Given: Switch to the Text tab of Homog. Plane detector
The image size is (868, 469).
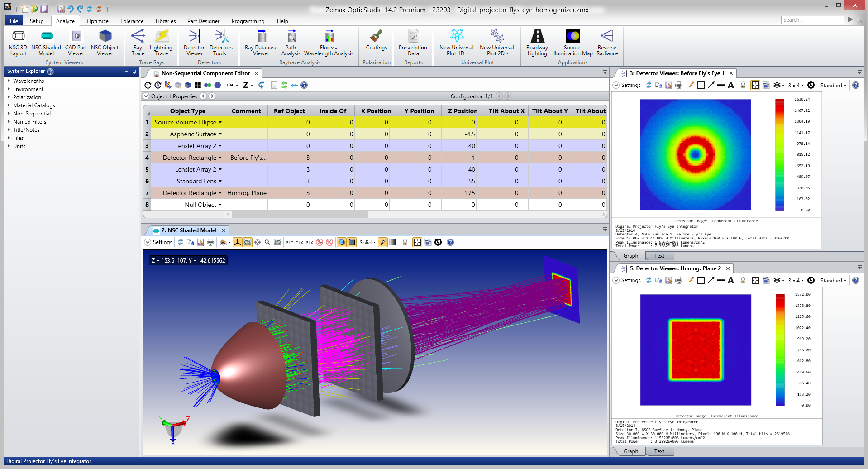Looking at the screenshot, I should (x=659, y=451).
